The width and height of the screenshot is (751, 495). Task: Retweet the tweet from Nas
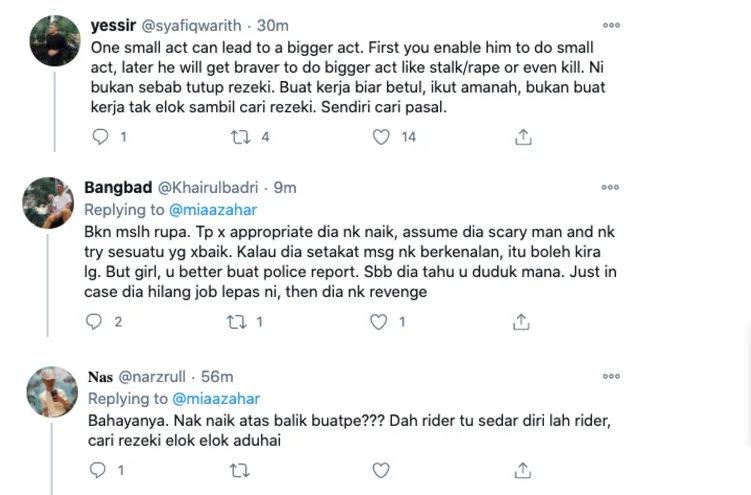(240, 470)
